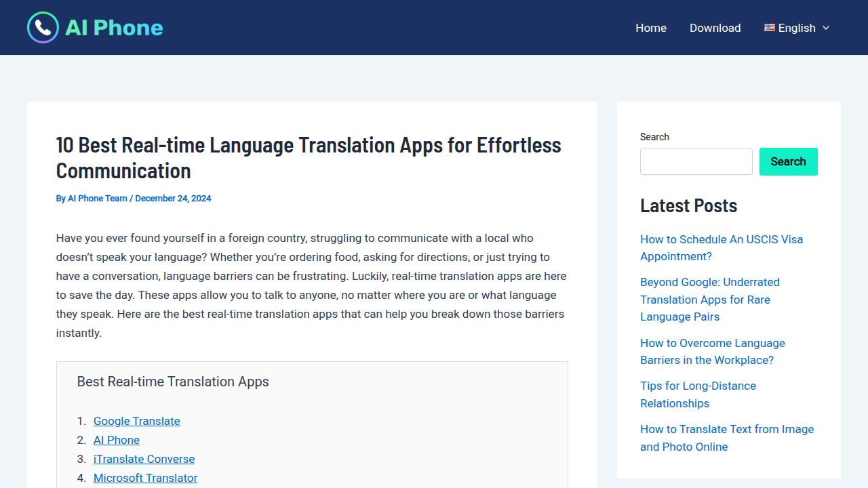This screenshot has width=868, height=488.
Task: Focus the sidebar Search input field
Action: pos(696,161)
